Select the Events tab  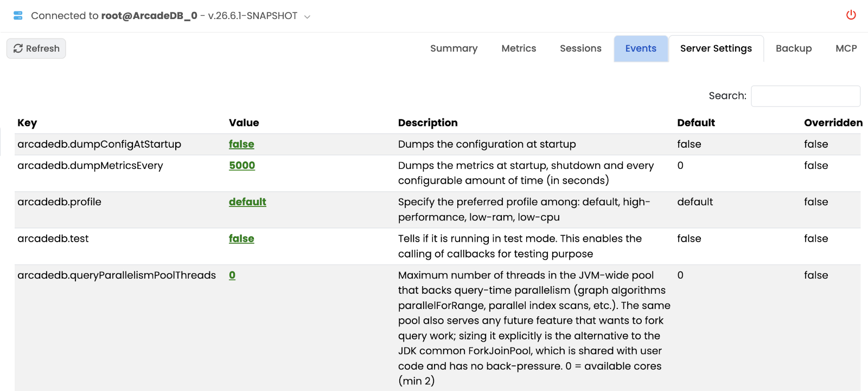coord(641,48)
